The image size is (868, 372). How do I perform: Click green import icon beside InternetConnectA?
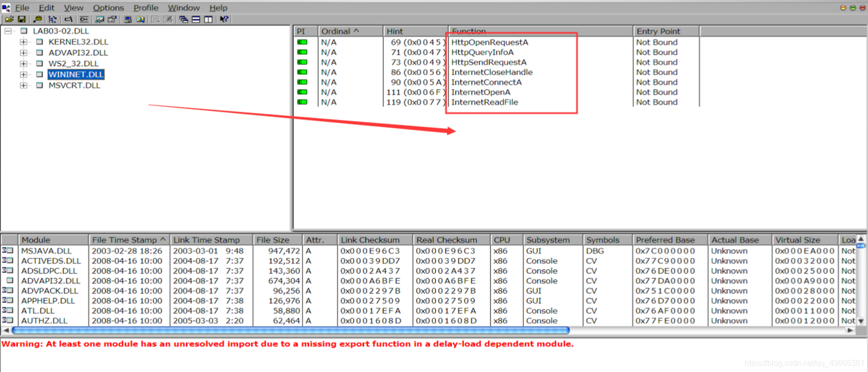point(302,82)
